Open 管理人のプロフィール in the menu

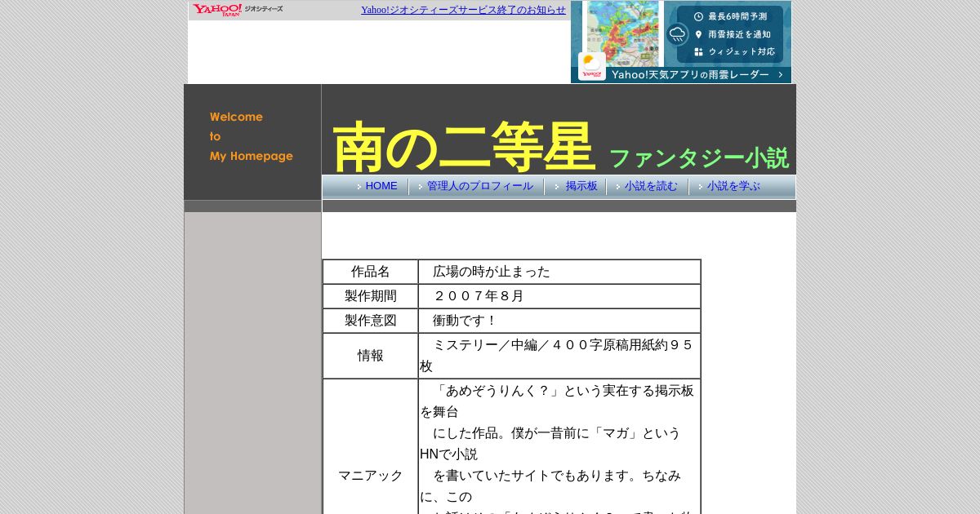coord(480,186)
